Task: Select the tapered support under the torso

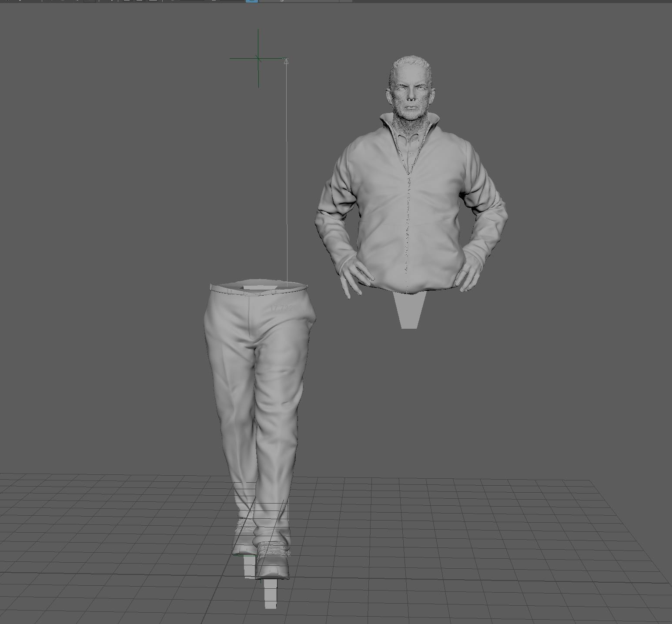Action: tap(408, 310)
